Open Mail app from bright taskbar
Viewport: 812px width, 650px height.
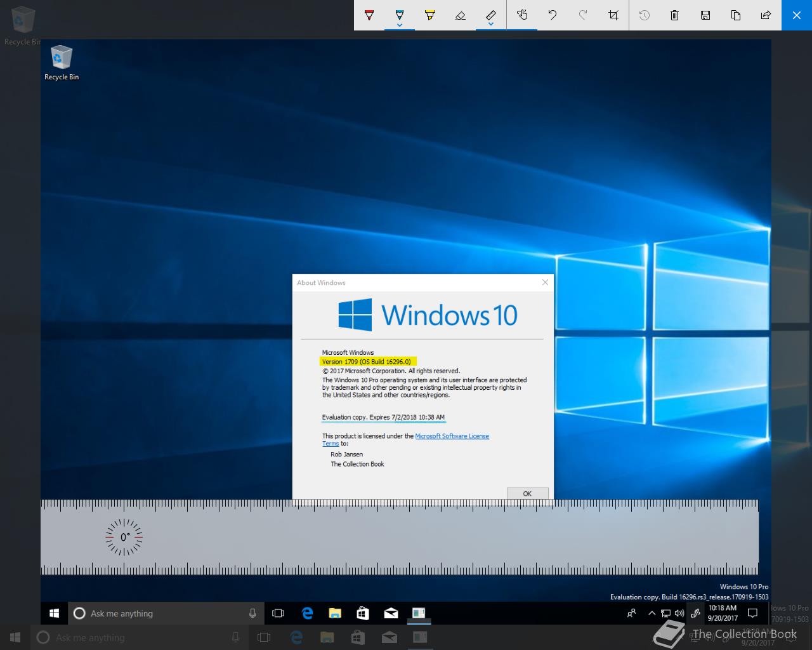(x=391, y=613)
